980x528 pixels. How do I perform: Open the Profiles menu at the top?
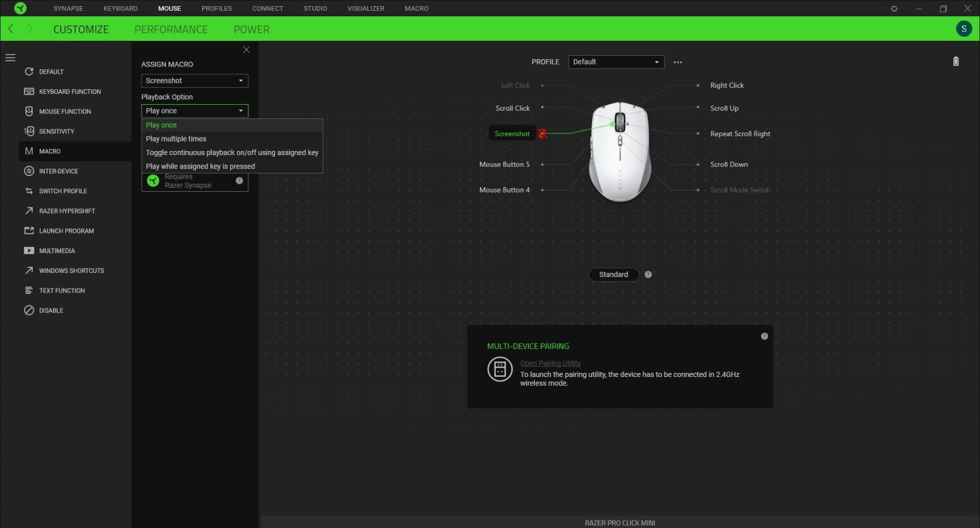216,8
